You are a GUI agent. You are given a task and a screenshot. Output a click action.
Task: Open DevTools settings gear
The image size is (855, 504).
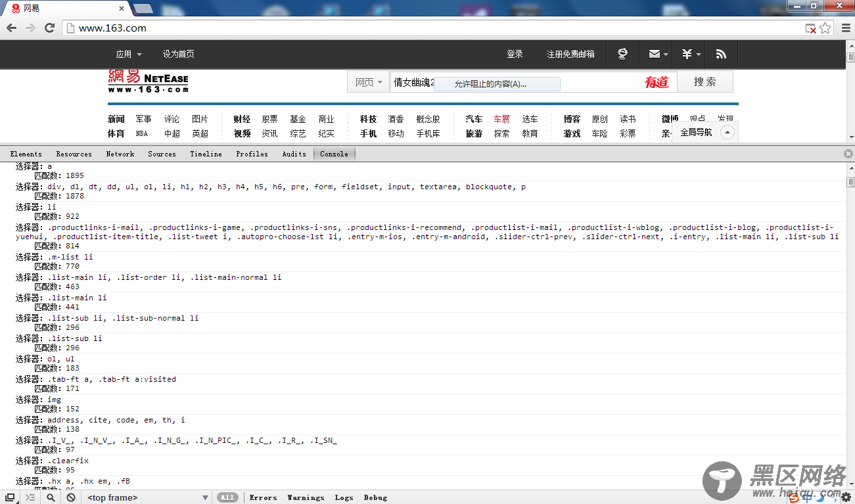(x=846, y=497)
